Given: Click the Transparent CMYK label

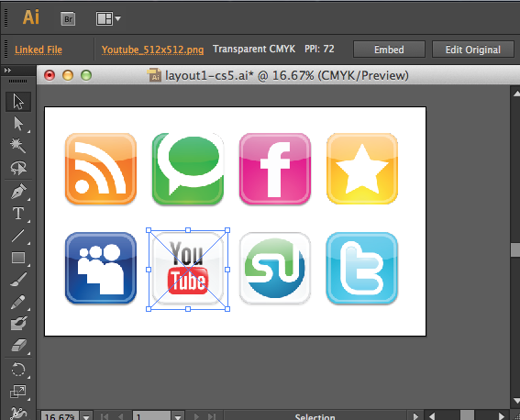Looking at the screenshot, I should [254, 49].
